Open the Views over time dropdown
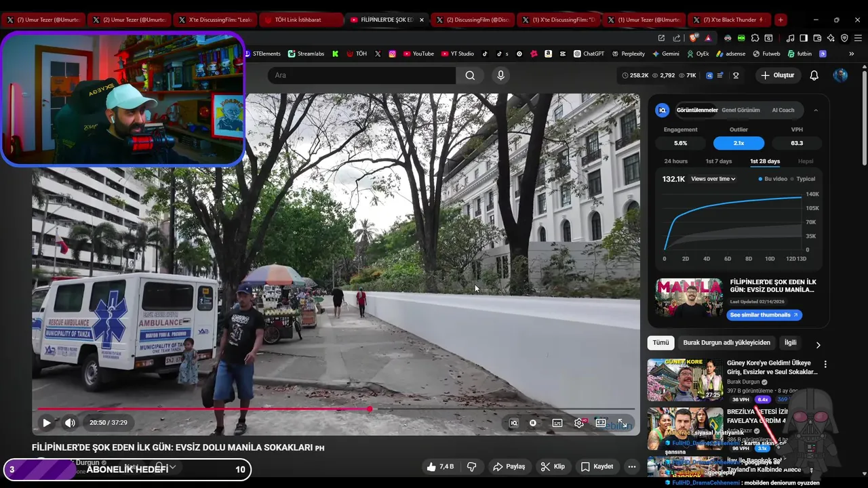This screenshot has width=868, height=488. [x=713, y=179]
